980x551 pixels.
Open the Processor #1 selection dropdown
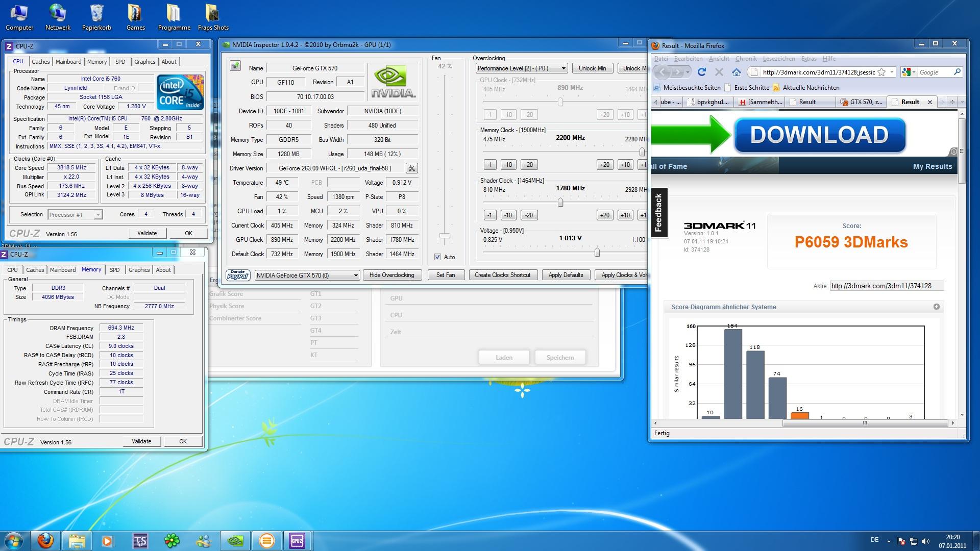coord(75,215)
